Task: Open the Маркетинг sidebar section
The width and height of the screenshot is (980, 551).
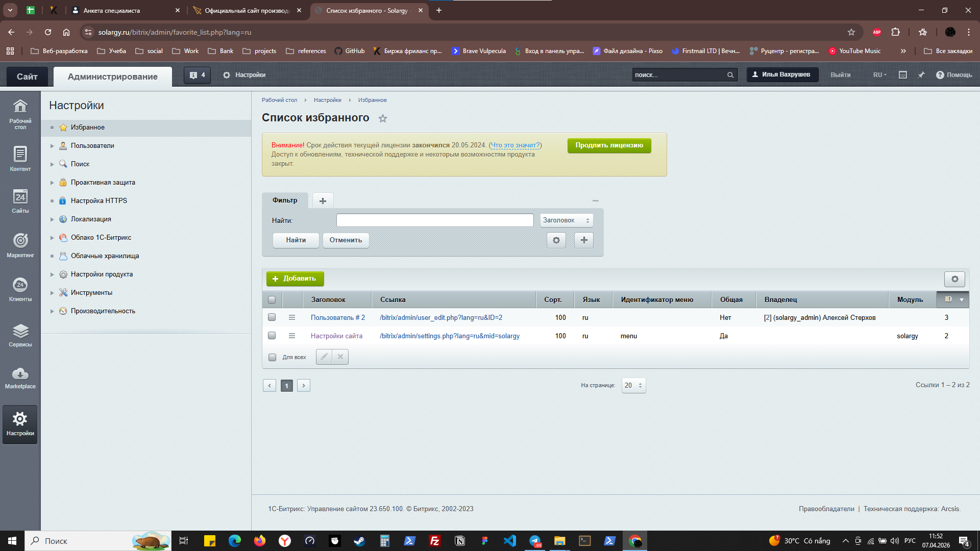Action: pyautogui.click(x=20, y=245)
